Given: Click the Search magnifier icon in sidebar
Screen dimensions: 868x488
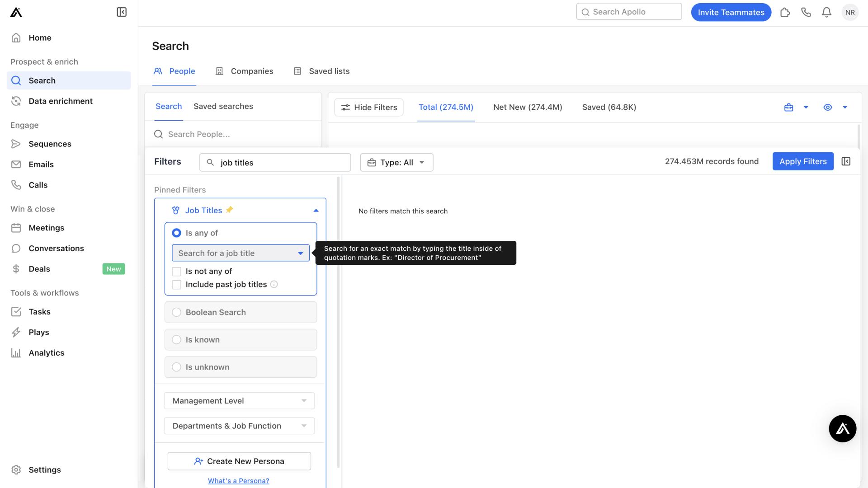Looking at the screenshot, I should (16, 81).
